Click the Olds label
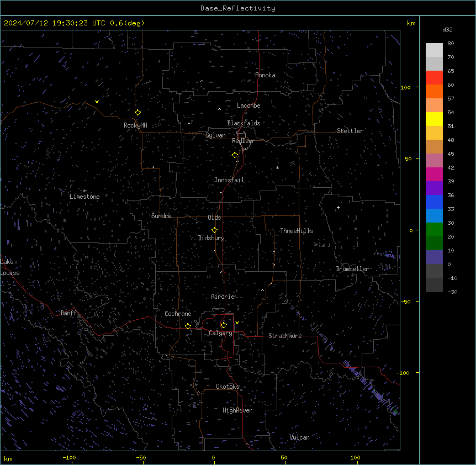This screenshot has height=465, width=476. 214,218
